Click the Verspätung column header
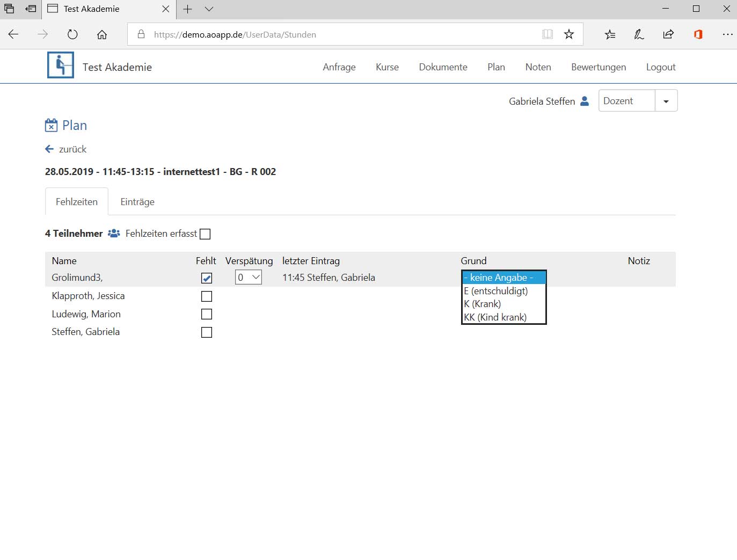 click(249, 261)
